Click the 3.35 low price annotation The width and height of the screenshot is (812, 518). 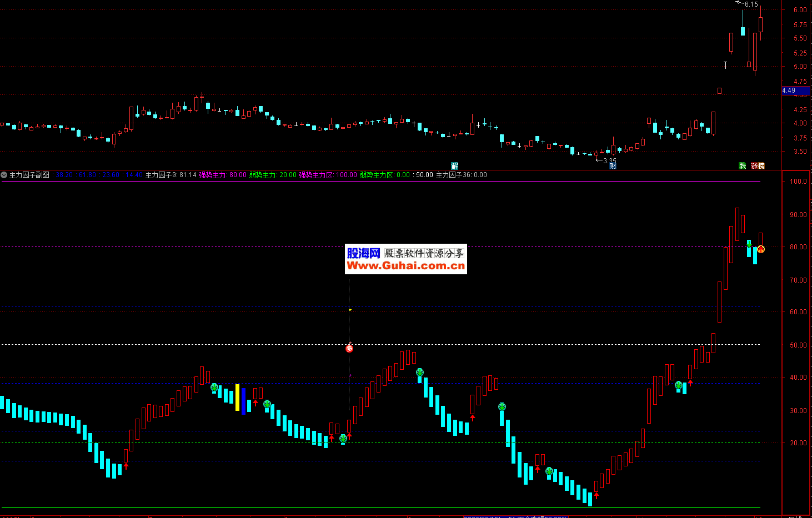coord(609,160)
